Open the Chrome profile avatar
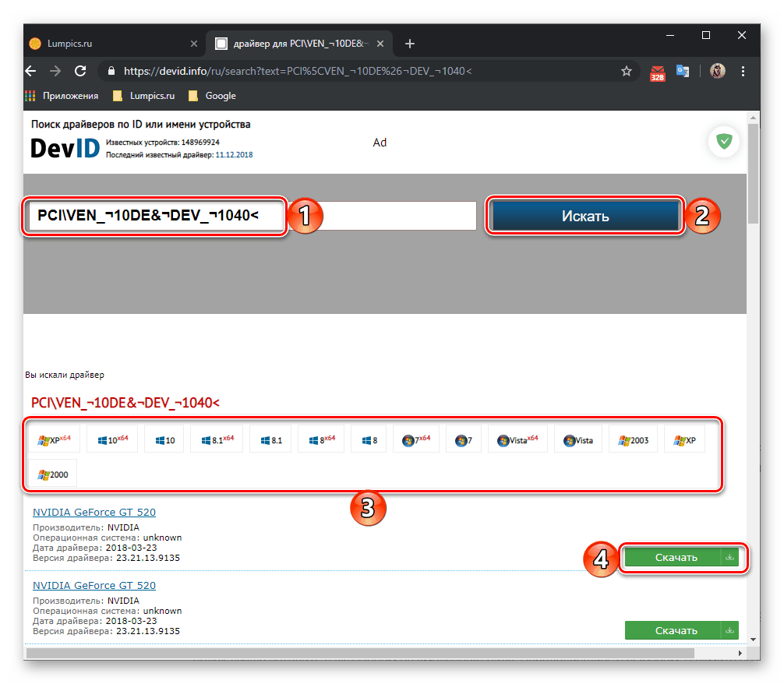 [x=718, y=71]
